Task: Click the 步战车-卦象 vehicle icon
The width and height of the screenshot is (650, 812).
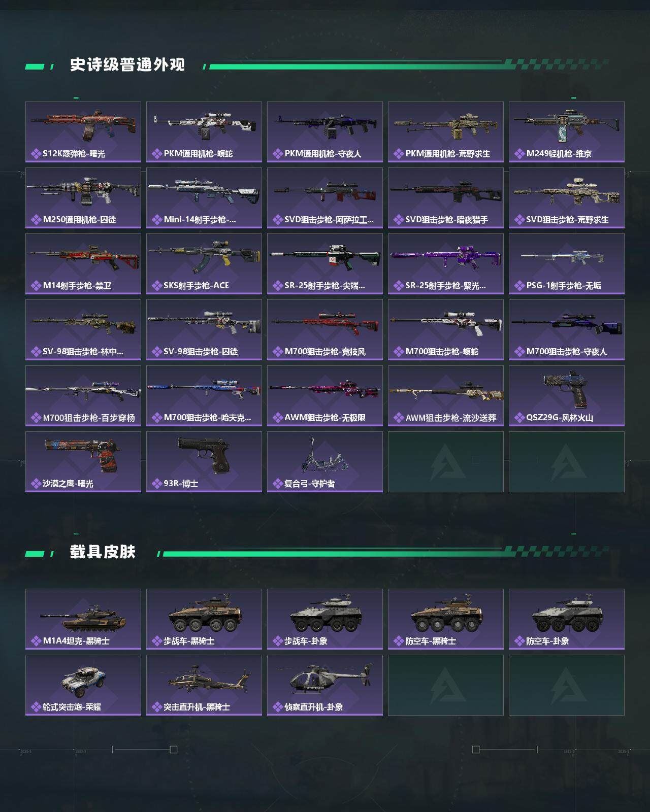Action: point(325,615)
